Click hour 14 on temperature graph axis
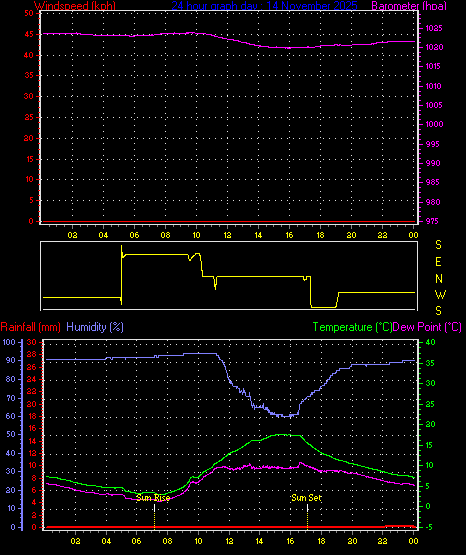 click(259, 541)
